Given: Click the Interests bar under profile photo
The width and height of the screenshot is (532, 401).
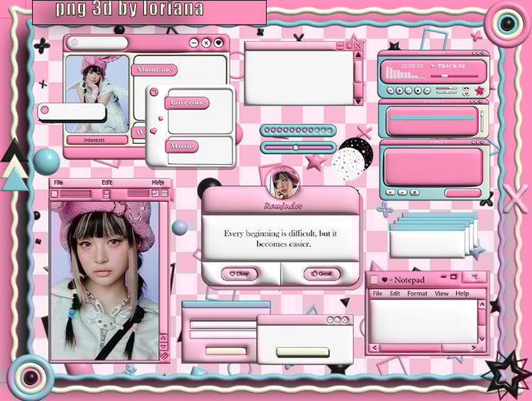Looking at the screenshot, I should [97, 140].
